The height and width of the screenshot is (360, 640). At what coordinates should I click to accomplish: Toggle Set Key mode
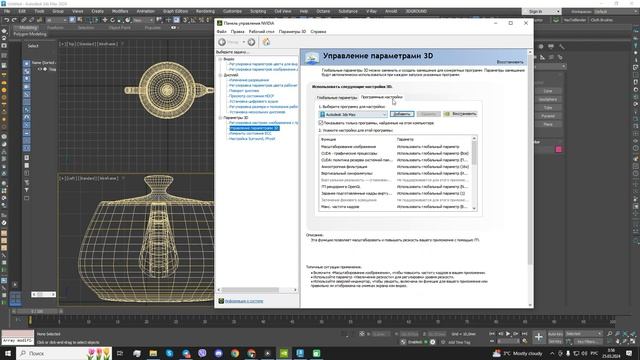(555, 341)
